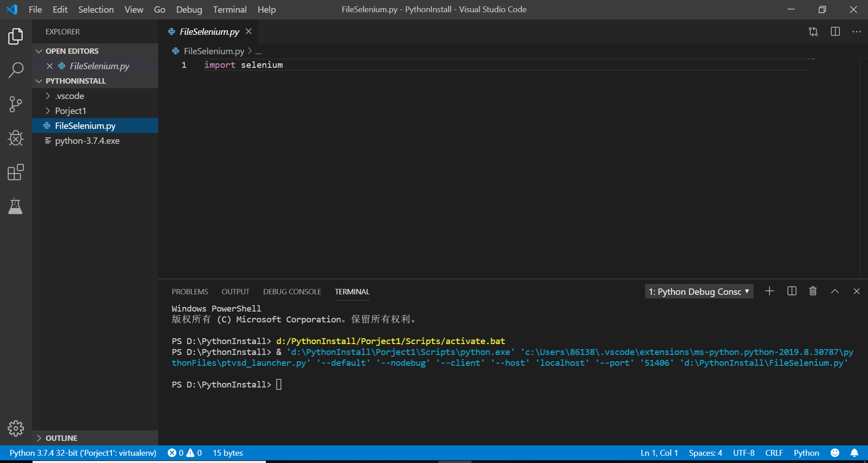
Task: Open the Extensions view icon
Action: tap(16, 172)
